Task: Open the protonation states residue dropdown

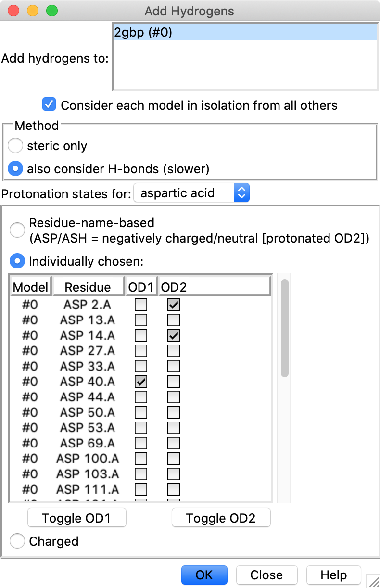Action: coord(191,193)
